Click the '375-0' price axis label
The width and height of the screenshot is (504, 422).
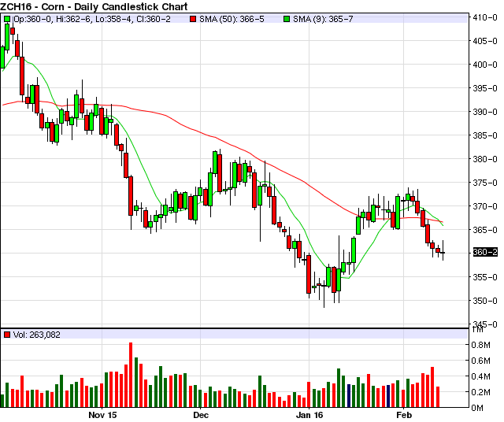coord(485,183)
